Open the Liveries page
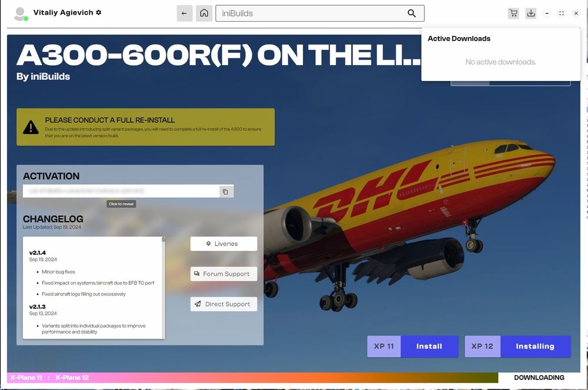The height and width of the screenshot is (390, 588). 223,244
